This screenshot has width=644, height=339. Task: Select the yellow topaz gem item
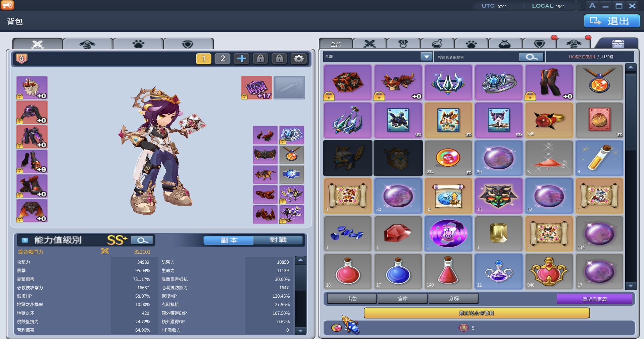pos(499,234)
